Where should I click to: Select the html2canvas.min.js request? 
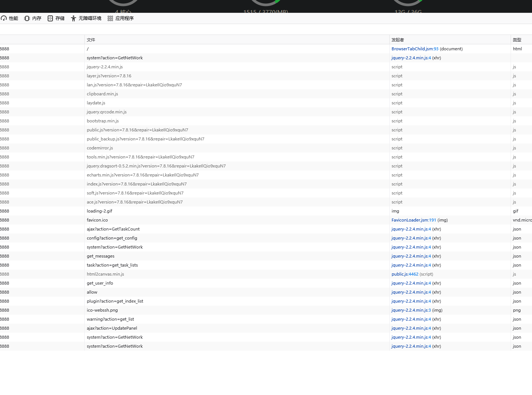click(105, 274)
